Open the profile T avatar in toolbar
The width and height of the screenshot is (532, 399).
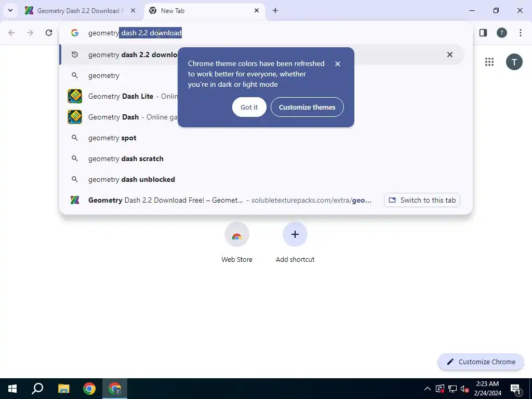coord(502,33)
